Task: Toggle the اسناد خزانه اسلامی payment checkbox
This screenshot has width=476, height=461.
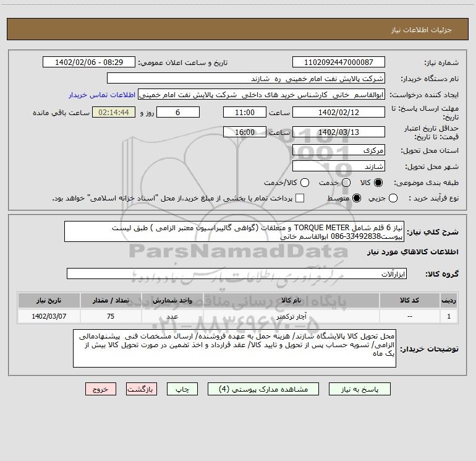Action: (x=300, y=198)
